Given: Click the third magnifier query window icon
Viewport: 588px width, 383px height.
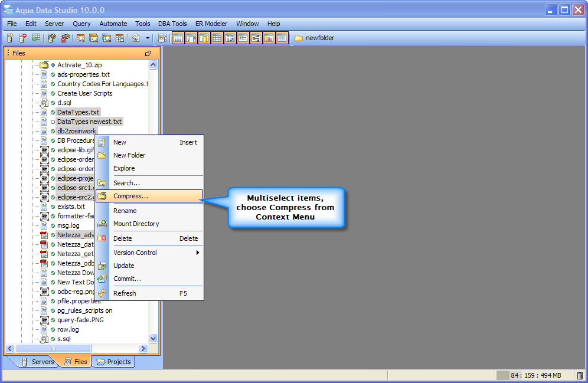Looking at the screenshot, I should point(106,38).
